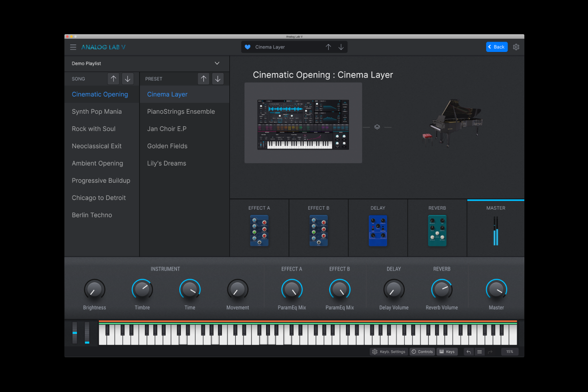Select the Cinematic Opening song

[x=102, y=94]
